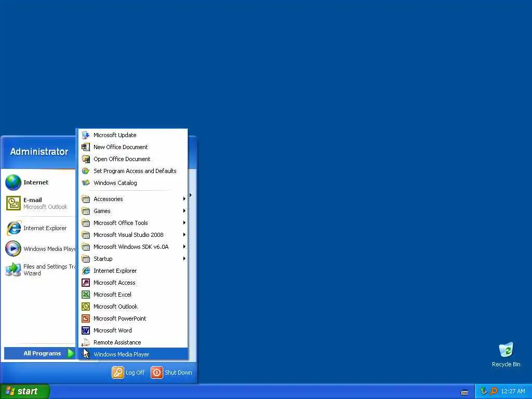Select Windows Catalog menu entry
The width and height of the screenshot is (532, 399).
click(133, 183)
